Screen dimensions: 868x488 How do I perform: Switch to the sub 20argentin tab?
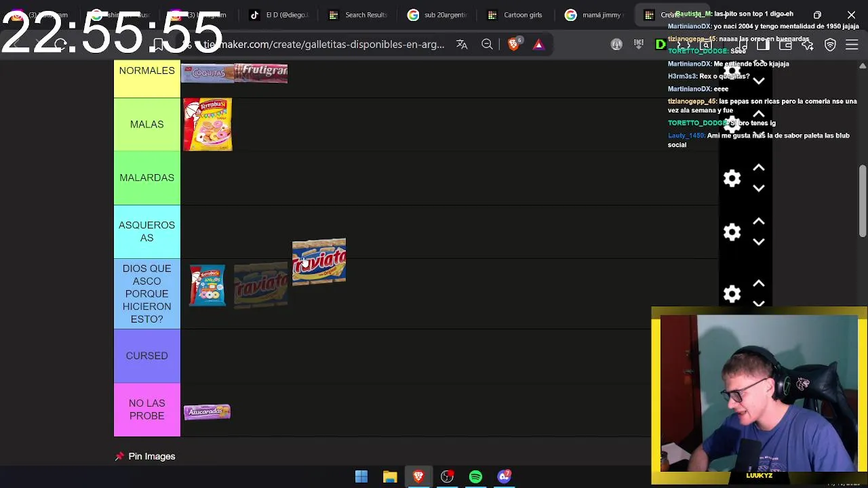[437, 15]
